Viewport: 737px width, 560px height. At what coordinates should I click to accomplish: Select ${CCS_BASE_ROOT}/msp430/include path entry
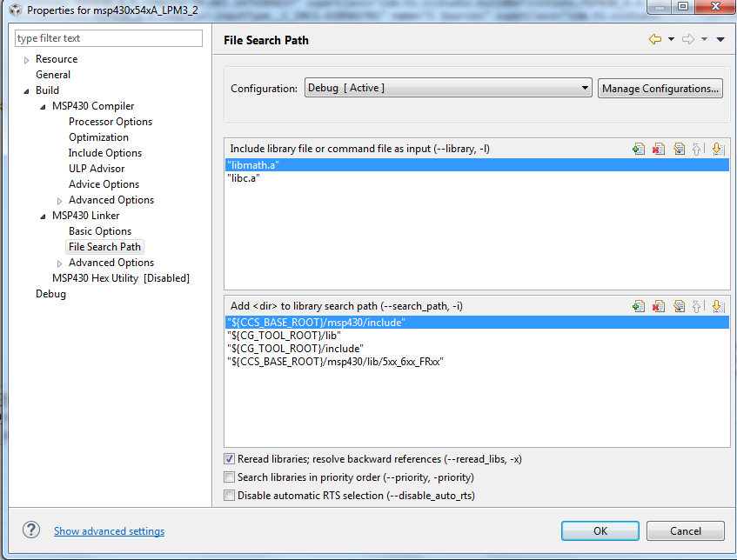tap(477, 323)
